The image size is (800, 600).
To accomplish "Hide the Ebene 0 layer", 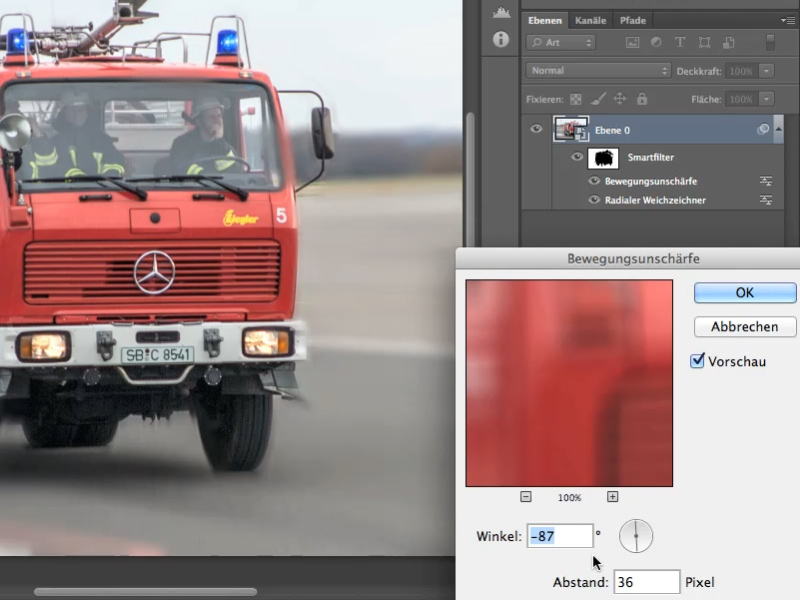I will coord(536,129).
